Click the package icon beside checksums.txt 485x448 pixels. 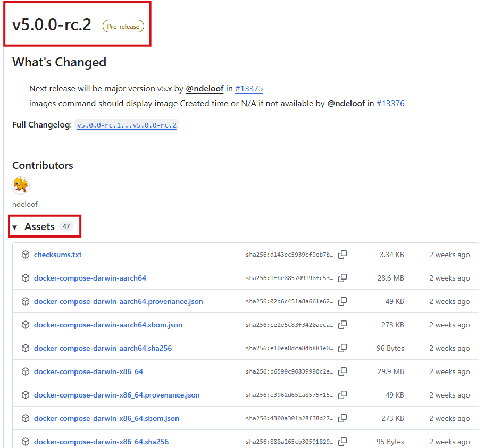tap(26, 255)
